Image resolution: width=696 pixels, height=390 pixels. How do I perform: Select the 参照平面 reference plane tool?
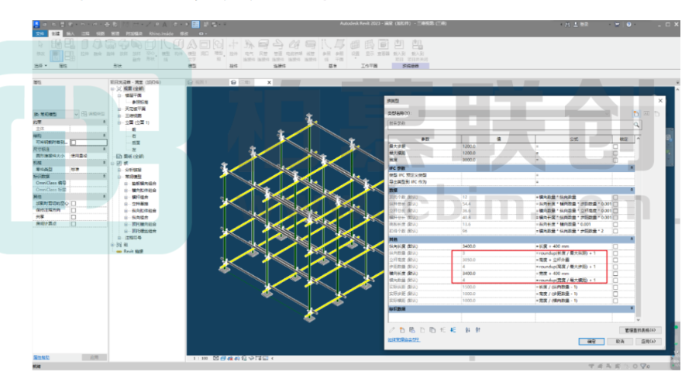(x=340, y=49)
